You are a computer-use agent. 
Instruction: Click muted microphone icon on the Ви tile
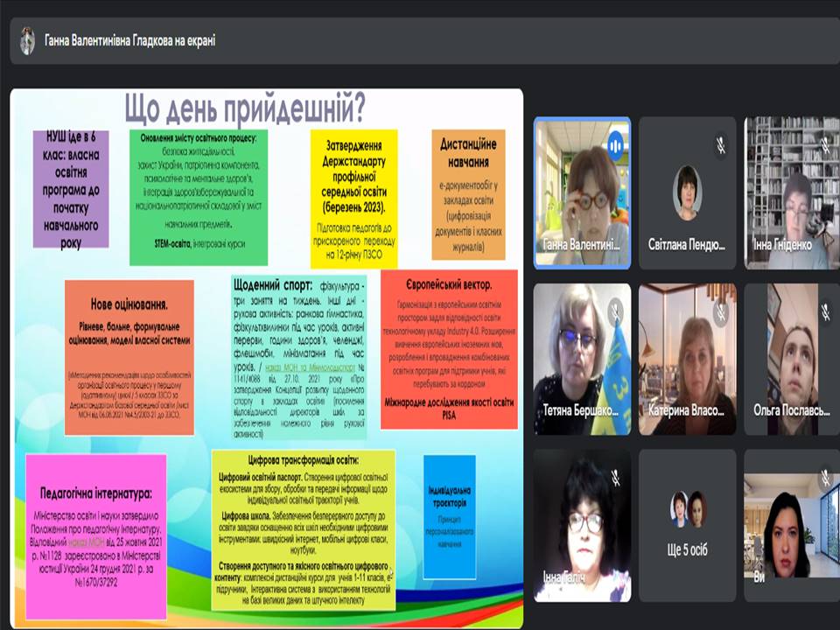pos(826,478)
